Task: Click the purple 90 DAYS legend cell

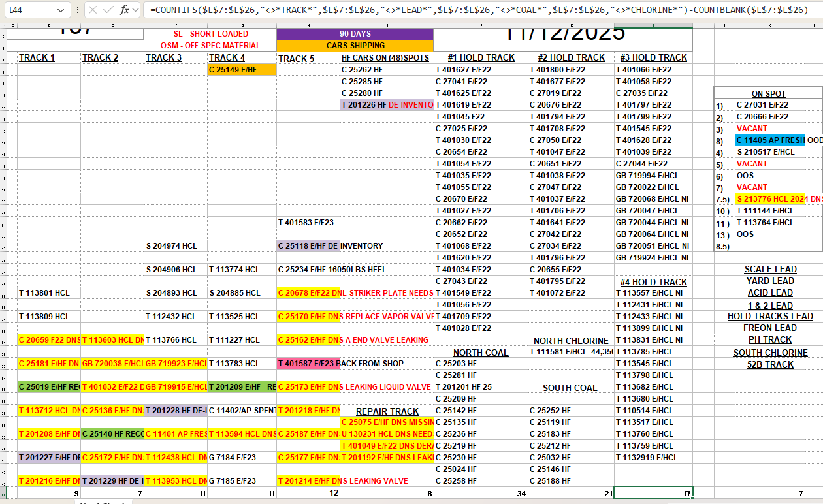Action: point(355,34)
